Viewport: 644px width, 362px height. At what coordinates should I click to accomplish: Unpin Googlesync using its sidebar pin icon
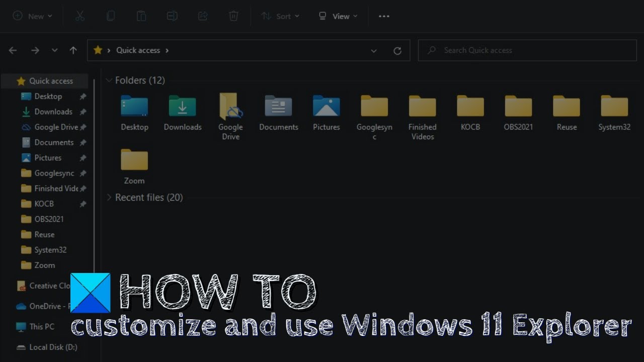click(83, 173)
